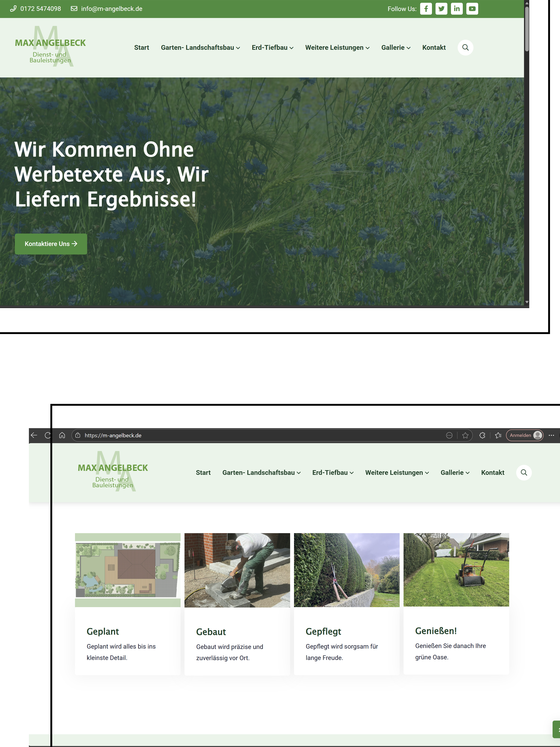Open the Twitter social icon
Screen dimensions: 560x747
click(441, 9)
